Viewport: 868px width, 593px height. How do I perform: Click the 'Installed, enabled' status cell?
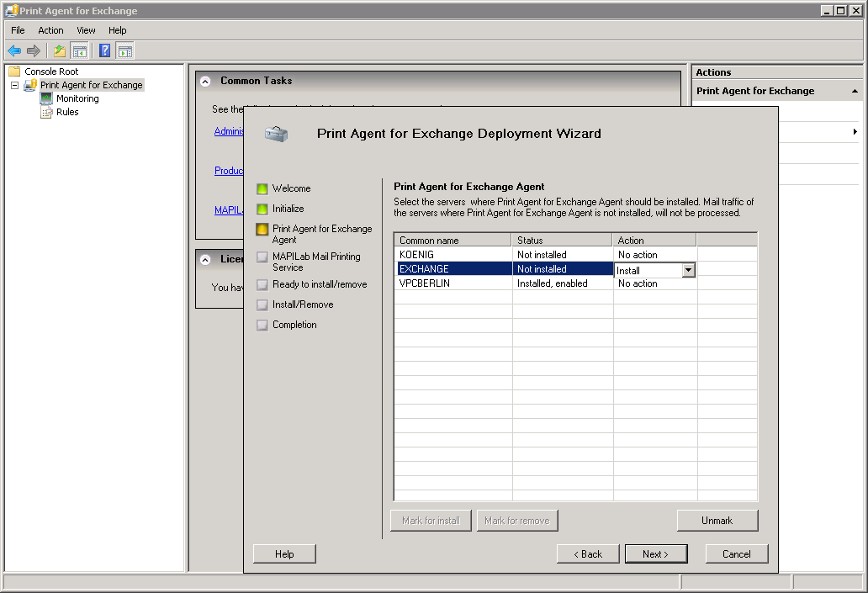click(563, 283)
